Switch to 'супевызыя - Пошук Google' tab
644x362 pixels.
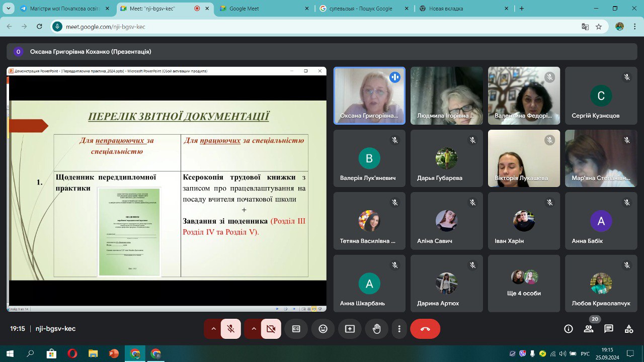(363, 9)
